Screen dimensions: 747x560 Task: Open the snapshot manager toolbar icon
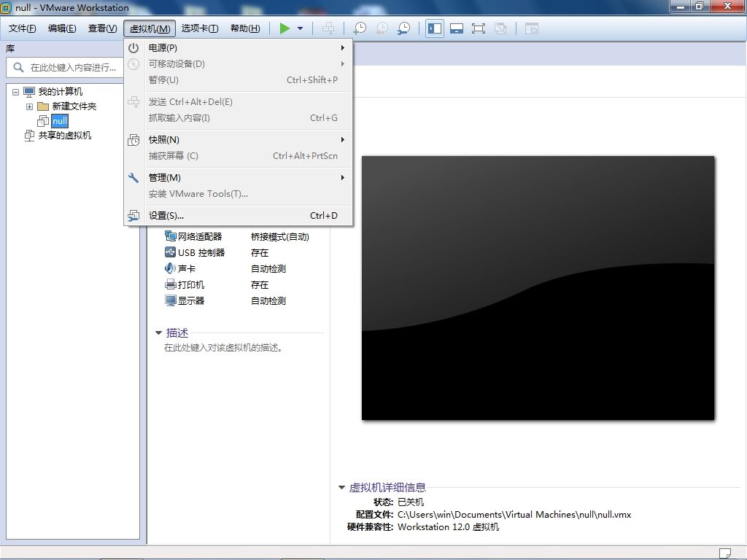[403, 28]
